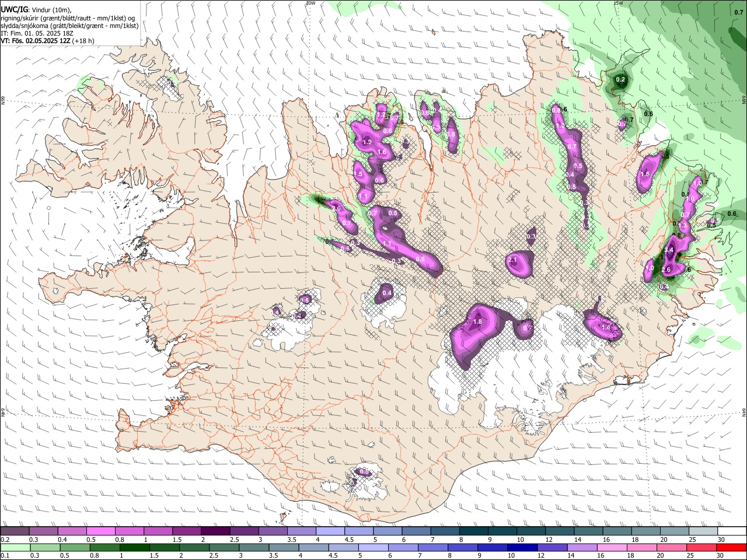Select the '20W' longitude label at the top edge

click(310, 3)
